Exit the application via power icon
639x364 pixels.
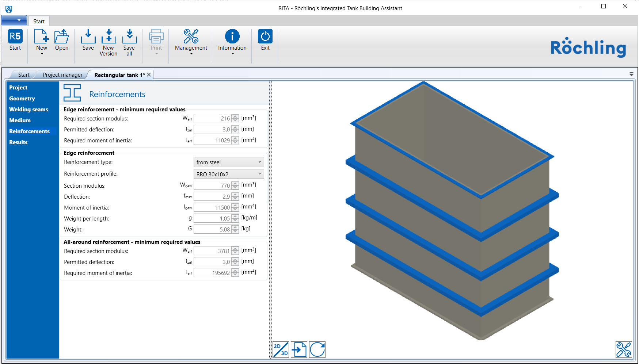[265, 37]
